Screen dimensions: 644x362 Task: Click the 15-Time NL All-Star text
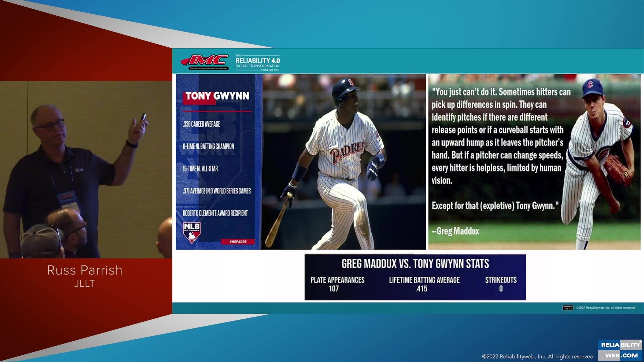[x=200, y=169]
